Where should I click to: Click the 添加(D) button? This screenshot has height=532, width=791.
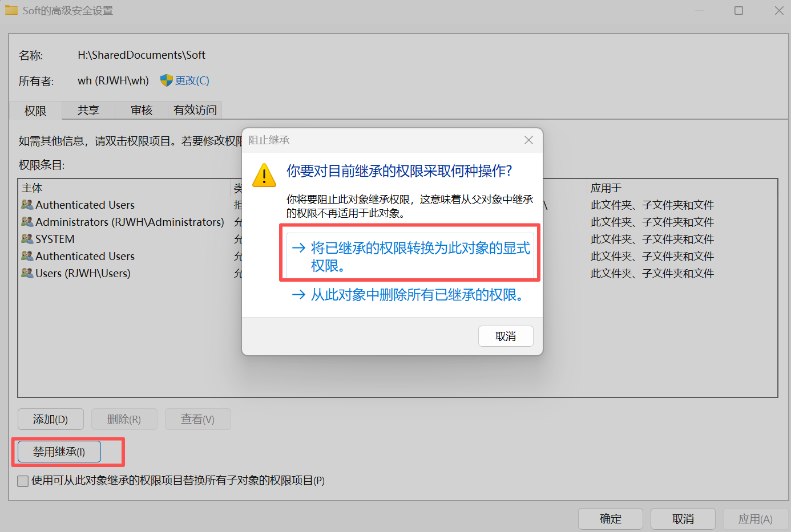point(51,420)
